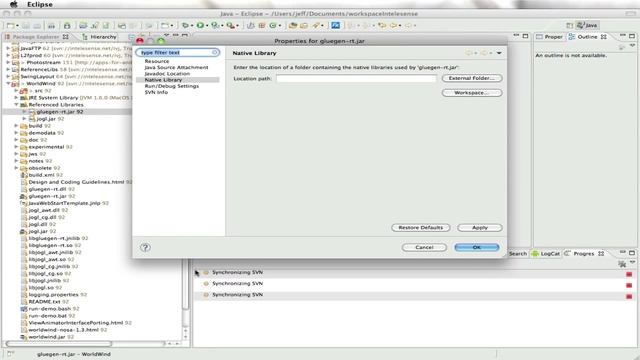This screenshot has width=640, height=360.
Task: Click the External Tools run icon with red toolbox
Action: point(231,25)
